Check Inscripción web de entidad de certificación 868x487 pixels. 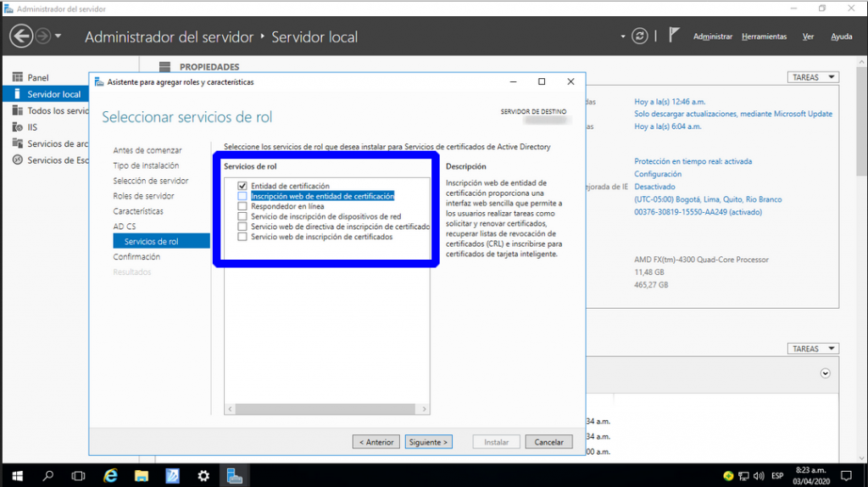[x=242, y=196]
